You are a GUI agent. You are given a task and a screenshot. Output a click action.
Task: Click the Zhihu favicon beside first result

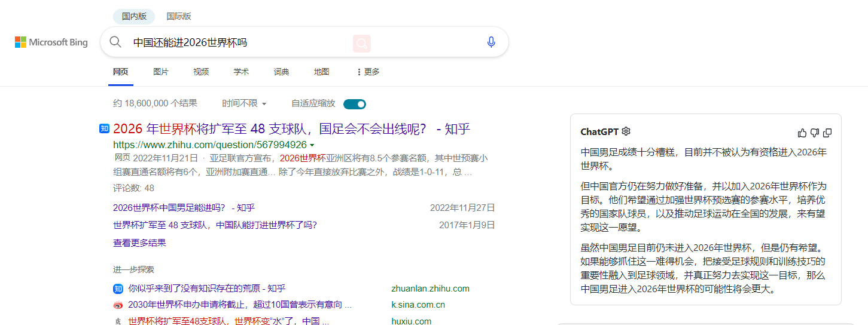tap(104, 128)
